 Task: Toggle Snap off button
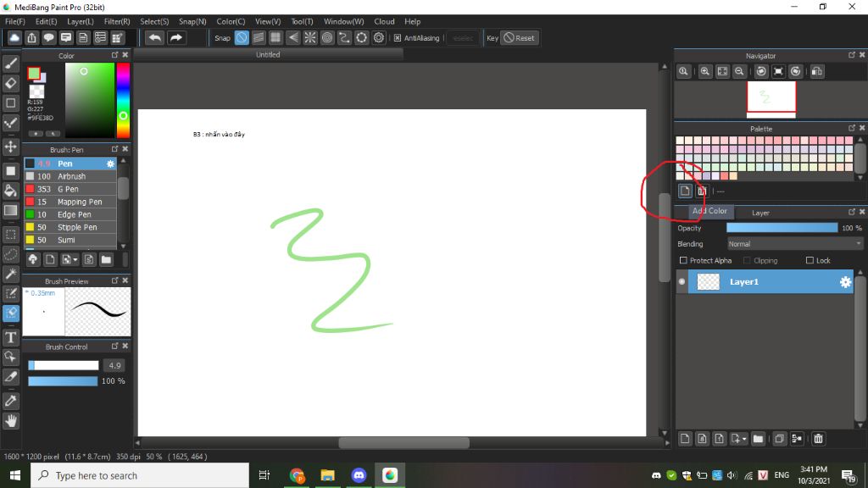coord(242,37)
